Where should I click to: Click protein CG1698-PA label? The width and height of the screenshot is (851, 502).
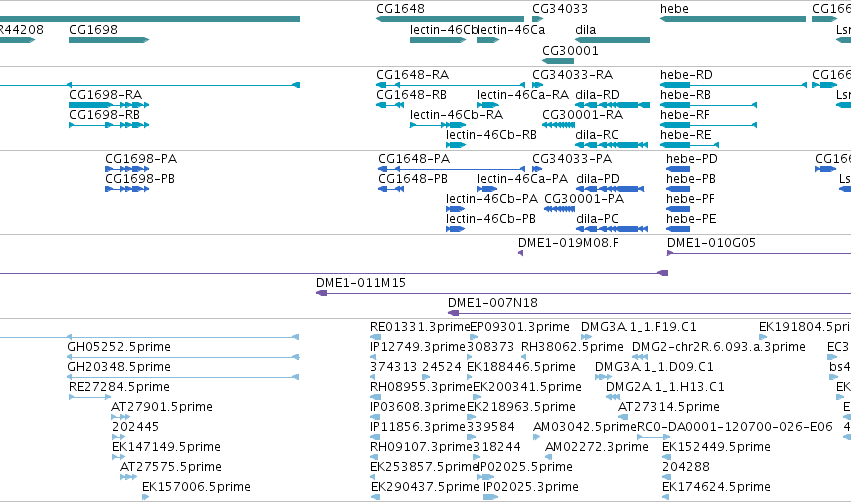[x=141, y=158]
